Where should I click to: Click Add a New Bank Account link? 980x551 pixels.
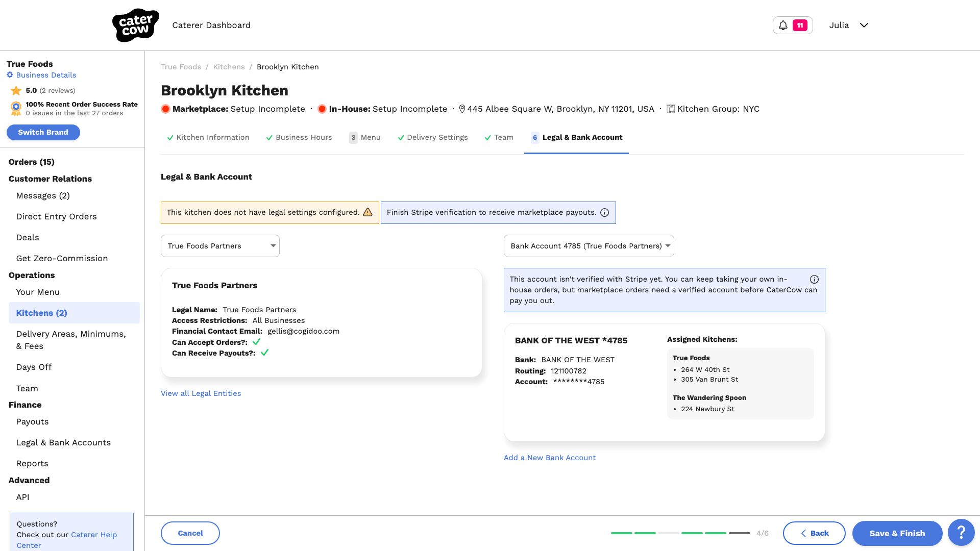point(550,458)
